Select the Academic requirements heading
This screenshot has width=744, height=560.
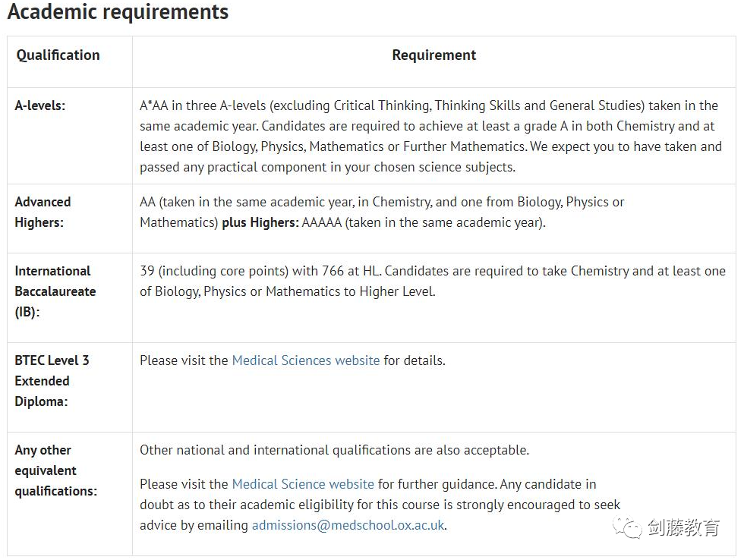click(x=118, y=11)
